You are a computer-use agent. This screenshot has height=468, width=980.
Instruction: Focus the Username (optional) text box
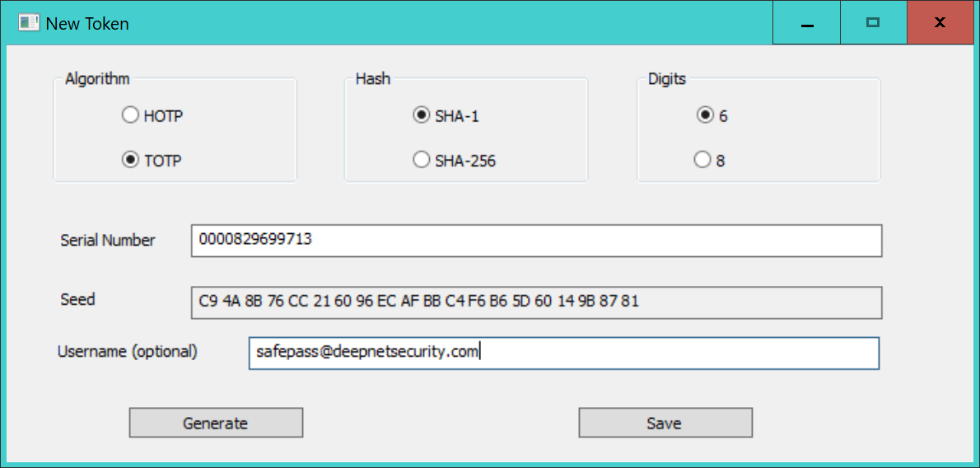(x=563, y=353)
